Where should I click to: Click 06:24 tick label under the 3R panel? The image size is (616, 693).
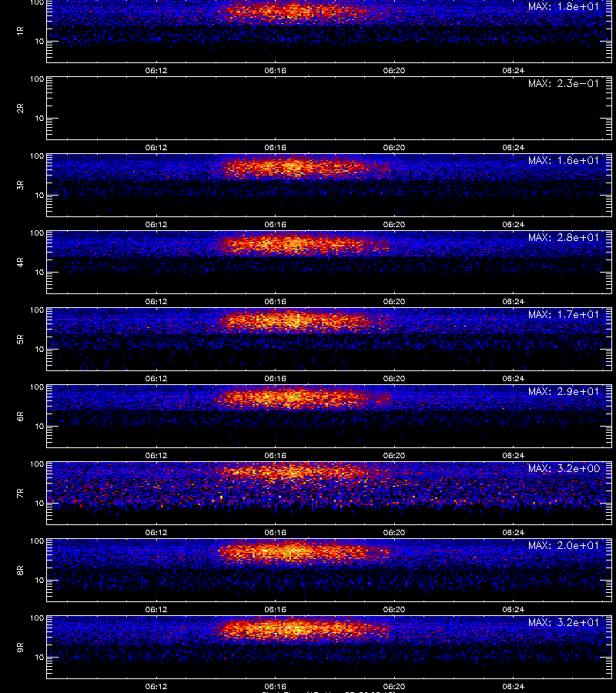(513, 225)
